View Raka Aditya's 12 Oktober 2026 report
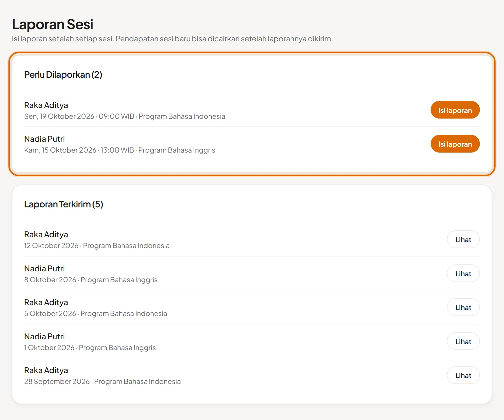 tap(463, 240)
